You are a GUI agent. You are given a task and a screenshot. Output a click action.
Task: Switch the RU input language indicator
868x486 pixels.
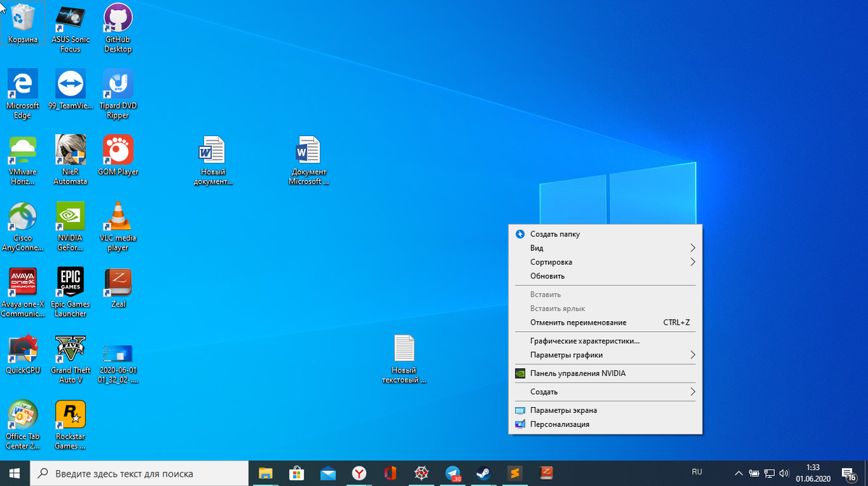tap(697, 472)
